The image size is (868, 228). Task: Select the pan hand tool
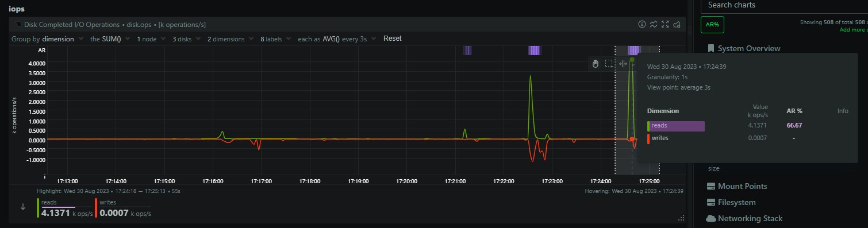coord(596,63)
